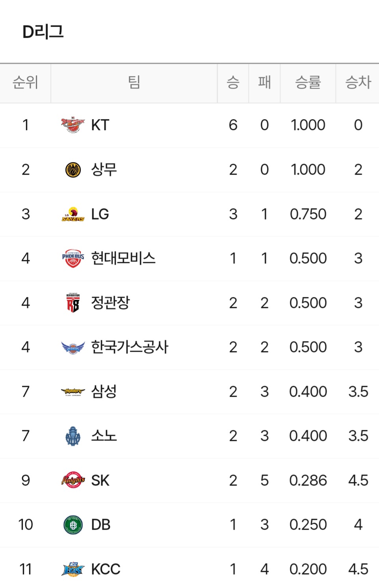Click the 정관장 Red Boosters logo
Viewport: 379px width, 588px height.
coord(73,303)
